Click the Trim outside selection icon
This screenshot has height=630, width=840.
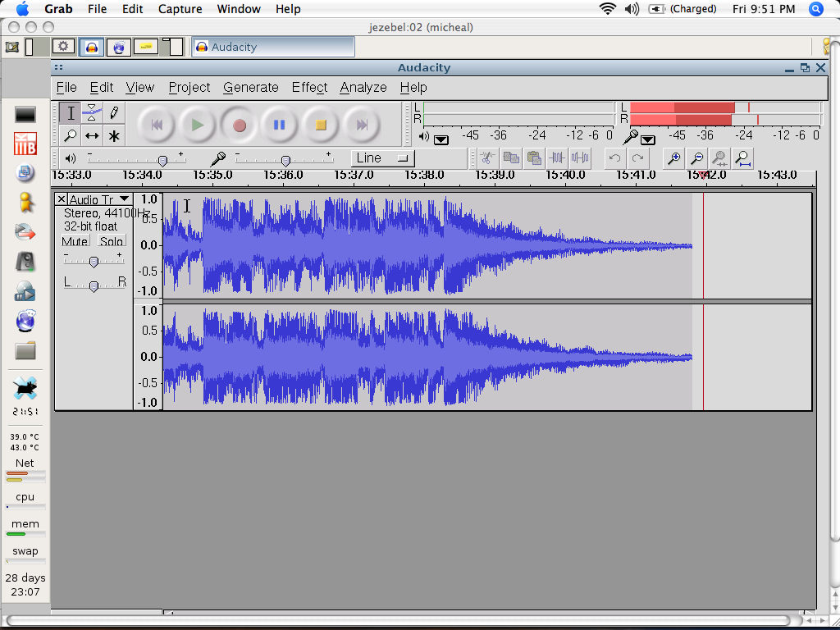[558, 158]
